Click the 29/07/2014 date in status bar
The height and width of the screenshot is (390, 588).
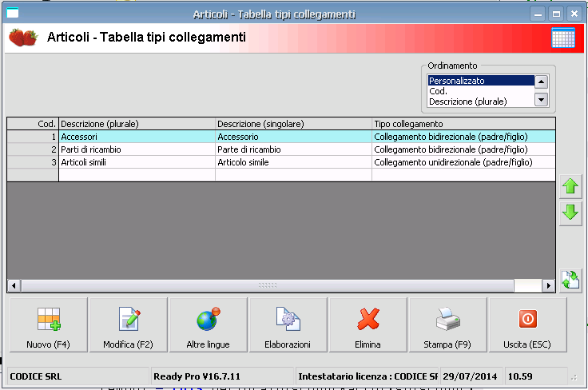coord(471,376)
